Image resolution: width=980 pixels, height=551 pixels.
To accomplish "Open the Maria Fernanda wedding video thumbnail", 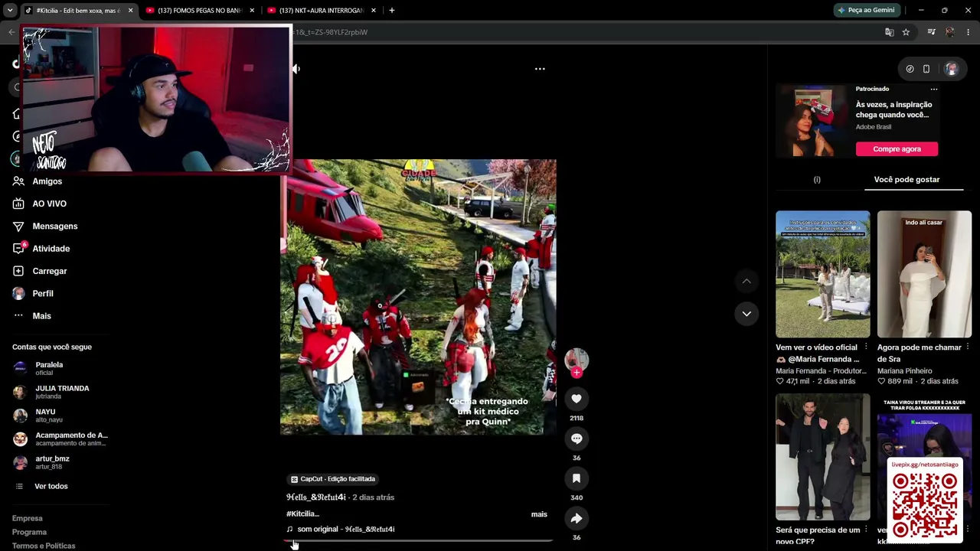I will coord(823,274).
